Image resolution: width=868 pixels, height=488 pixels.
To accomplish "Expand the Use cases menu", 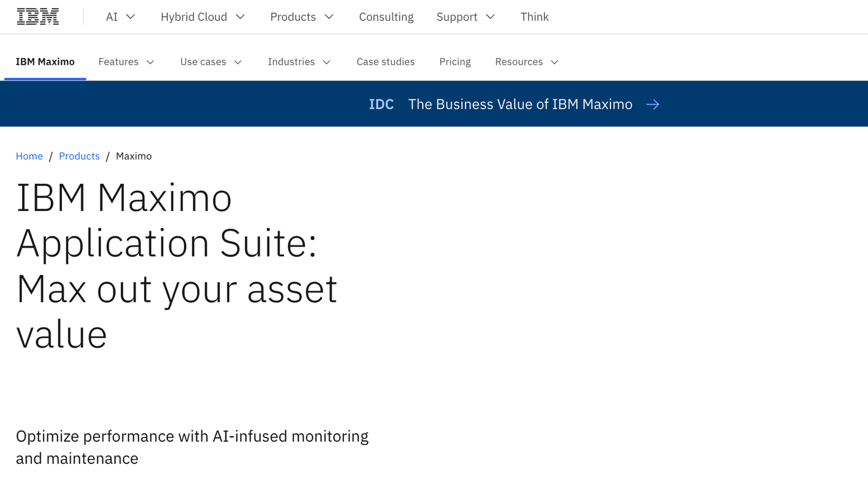I will click(238, 62).
